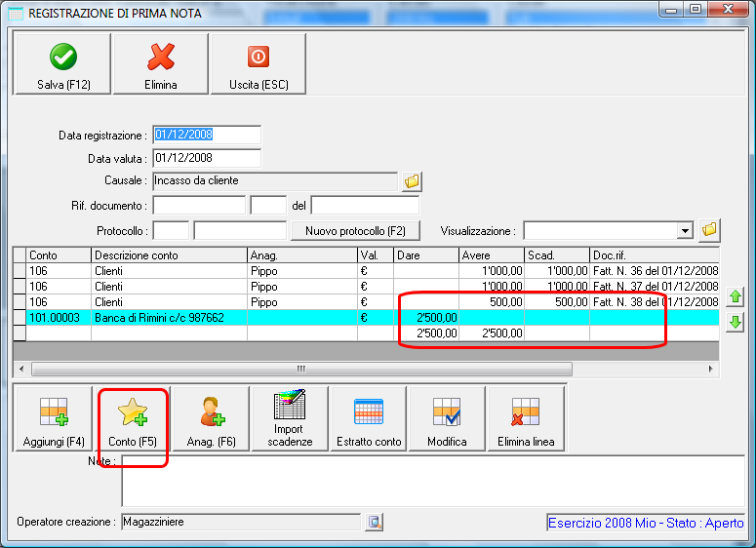Expand the Visualizzazione dropdown
This screenshot has width=756, height=548.
[685, 231]
